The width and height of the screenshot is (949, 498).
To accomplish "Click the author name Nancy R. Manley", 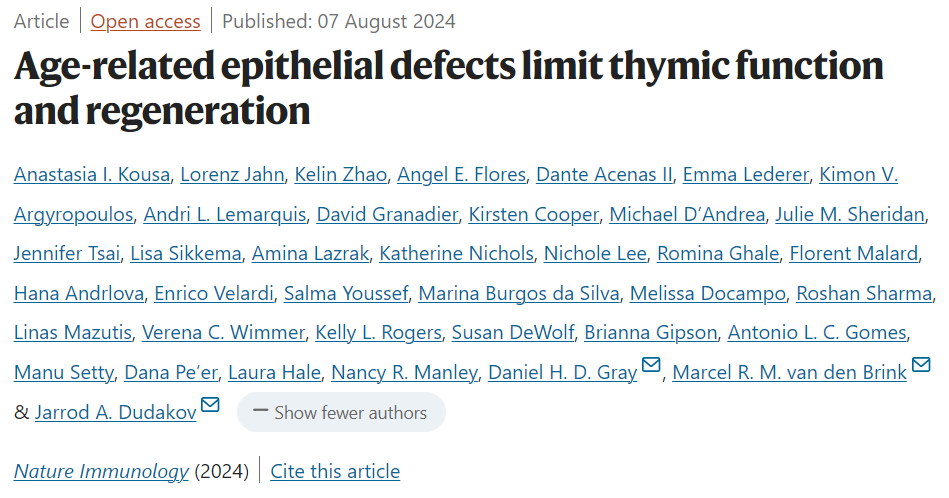I will click(x=404, y=372).
